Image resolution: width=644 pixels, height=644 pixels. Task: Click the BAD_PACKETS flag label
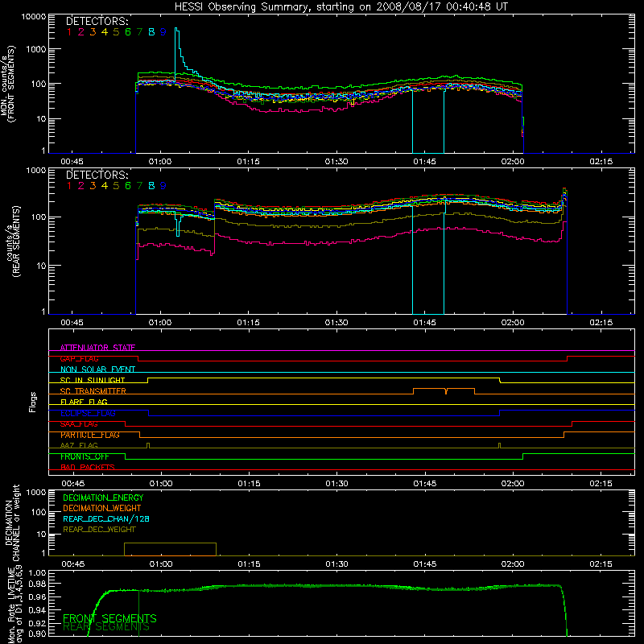click(x=88, y=467)
